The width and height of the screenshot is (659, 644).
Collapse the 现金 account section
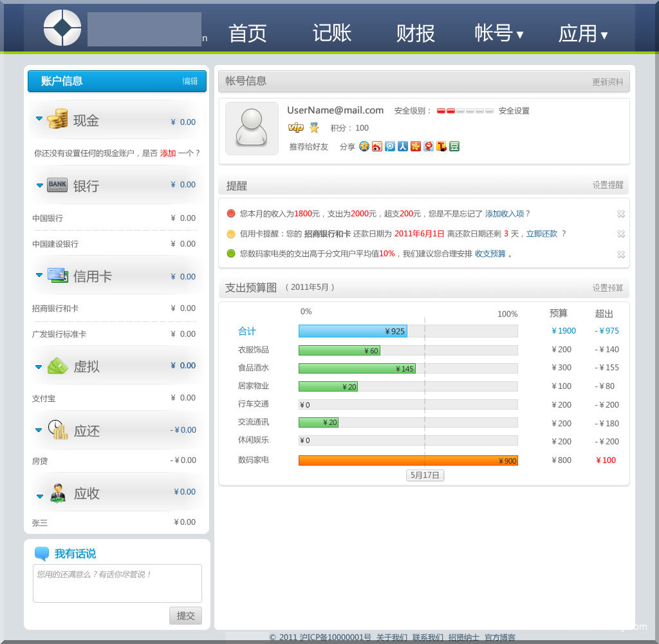pos(39,118)
